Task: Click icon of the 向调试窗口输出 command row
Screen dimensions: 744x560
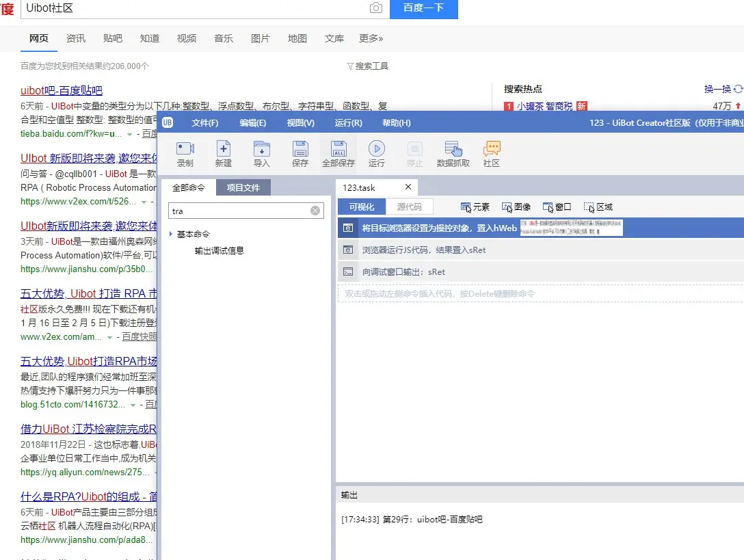Action: click(348, 272)
